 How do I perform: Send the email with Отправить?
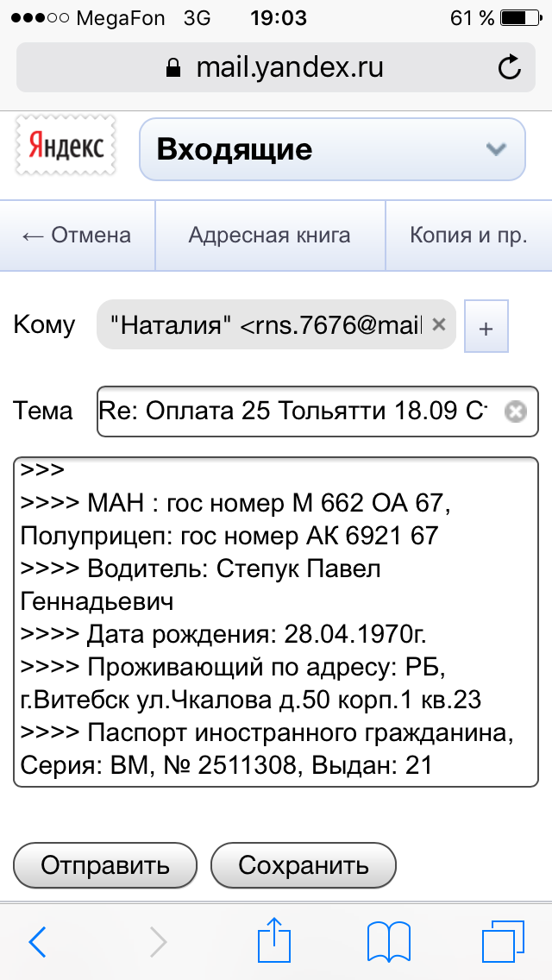(105, 865)
